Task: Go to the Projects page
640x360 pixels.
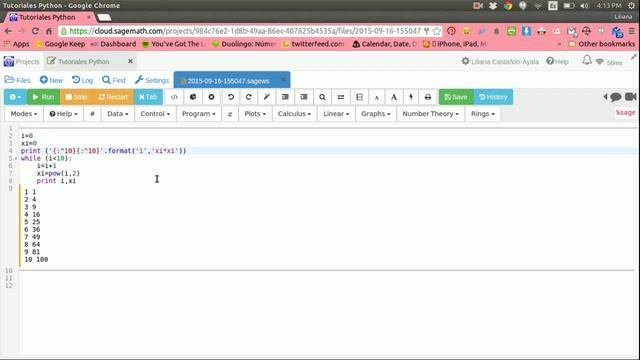Action: click(22, 62)
